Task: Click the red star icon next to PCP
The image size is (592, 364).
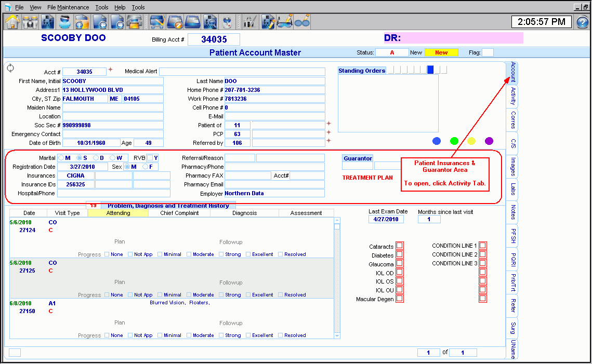Action: 328,133
